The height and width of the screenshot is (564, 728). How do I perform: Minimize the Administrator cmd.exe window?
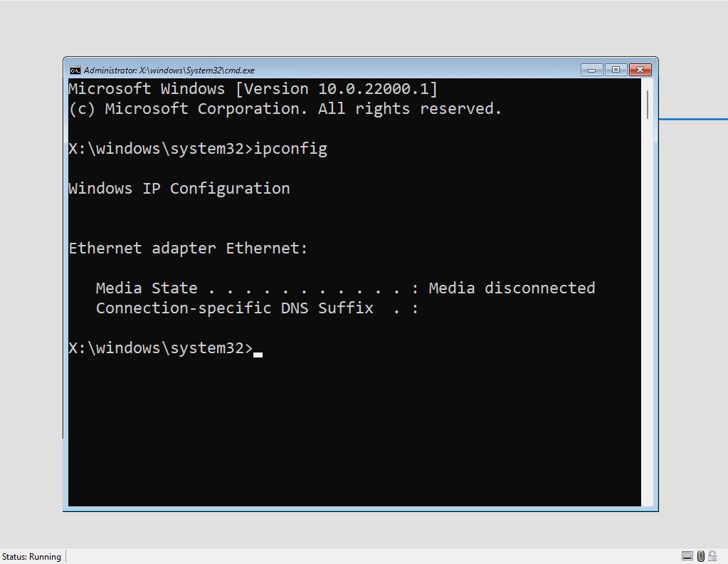(x=591, y=70)
